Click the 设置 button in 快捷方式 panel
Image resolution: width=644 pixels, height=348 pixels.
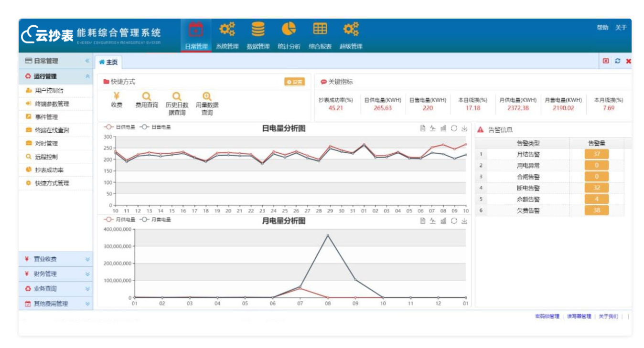pos(294,82)
